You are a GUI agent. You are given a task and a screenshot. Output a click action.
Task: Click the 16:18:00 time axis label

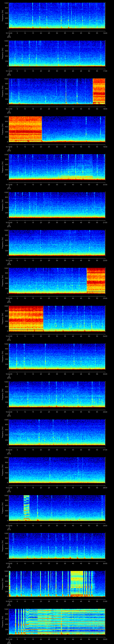(9, 147)
